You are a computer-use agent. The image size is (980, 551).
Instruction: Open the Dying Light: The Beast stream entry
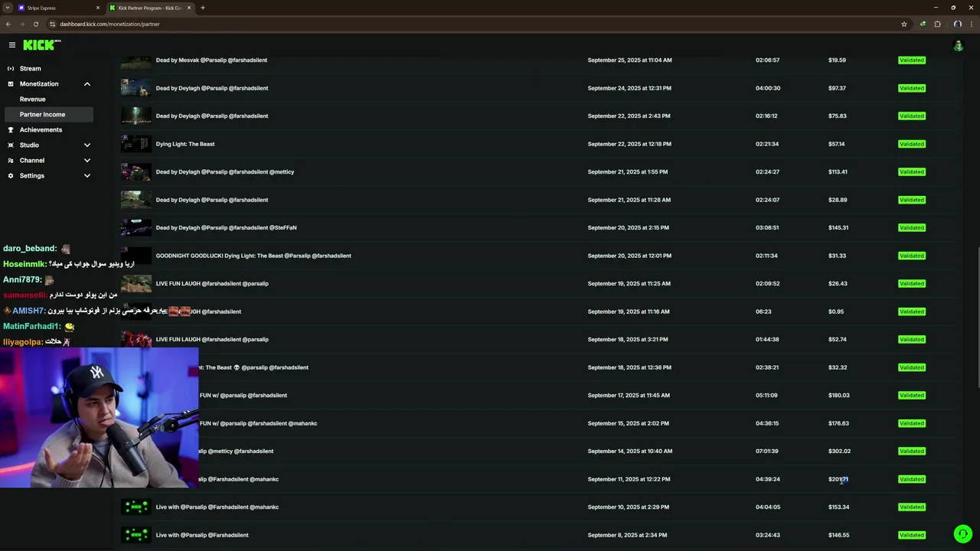(x=185, y=144)
